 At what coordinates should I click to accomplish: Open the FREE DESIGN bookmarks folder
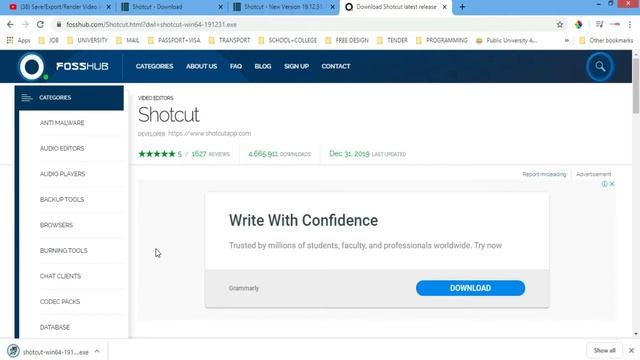pos(347,40)
